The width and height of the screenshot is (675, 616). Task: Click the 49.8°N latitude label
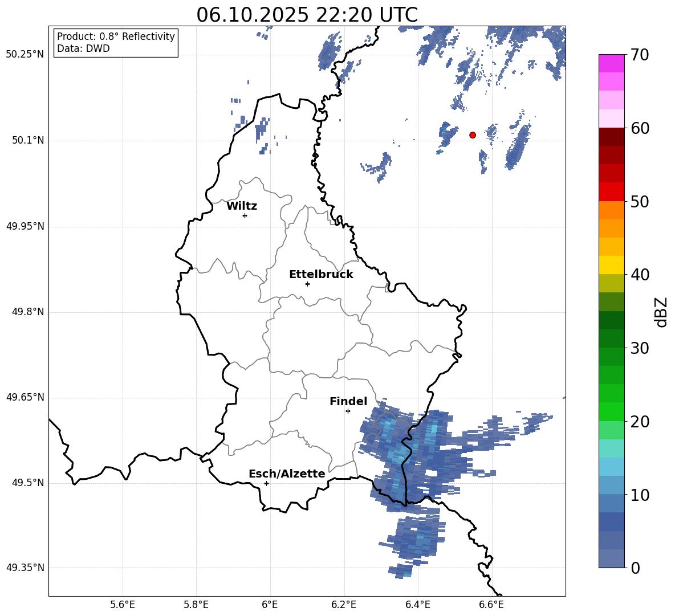pyautogui.click(x=28, y=312)
